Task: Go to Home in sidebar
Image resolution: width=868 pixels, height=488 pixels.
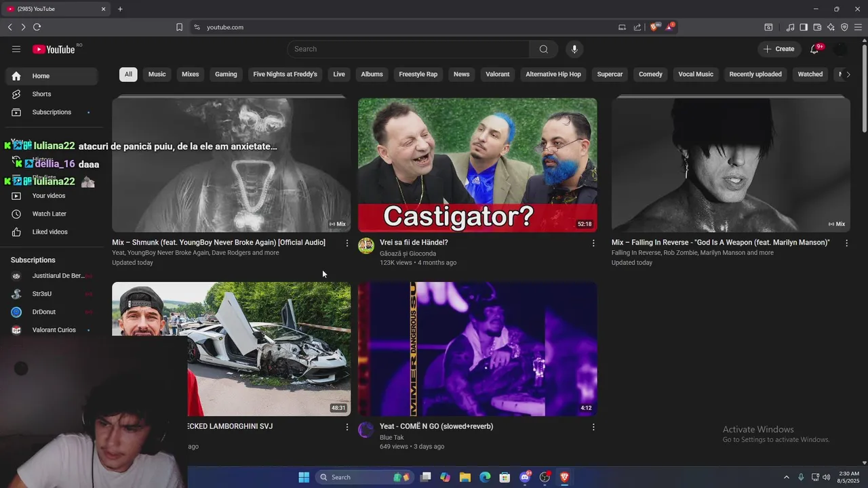Action: pyautogui.click(x=52, y=76)
